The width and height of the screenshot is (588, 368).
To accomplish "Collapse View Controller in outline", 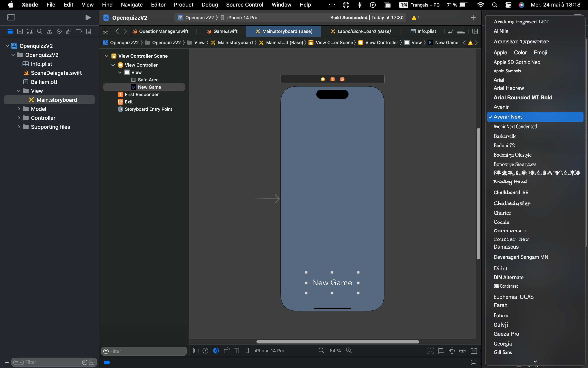I will point(113,65).
